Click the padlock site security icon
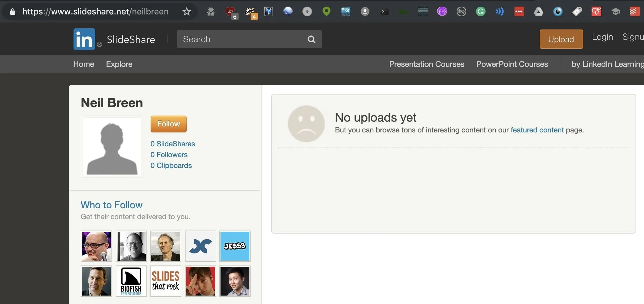The width and height of the screenshot is (644, 304). [x=13, y=12]
